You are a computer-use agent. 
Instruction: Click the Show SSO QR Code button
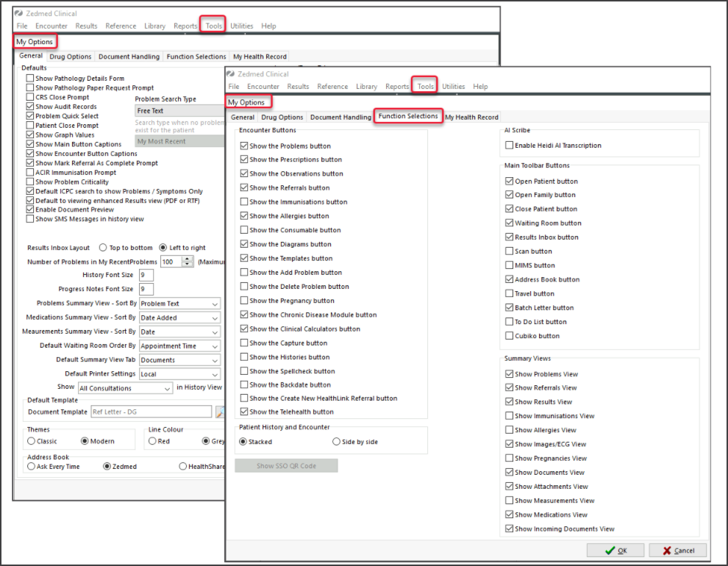click(287, 466)
